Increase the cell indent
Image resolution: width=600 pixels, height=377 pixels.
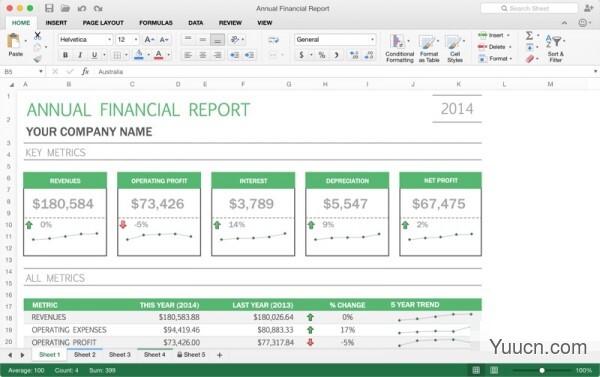249,55
